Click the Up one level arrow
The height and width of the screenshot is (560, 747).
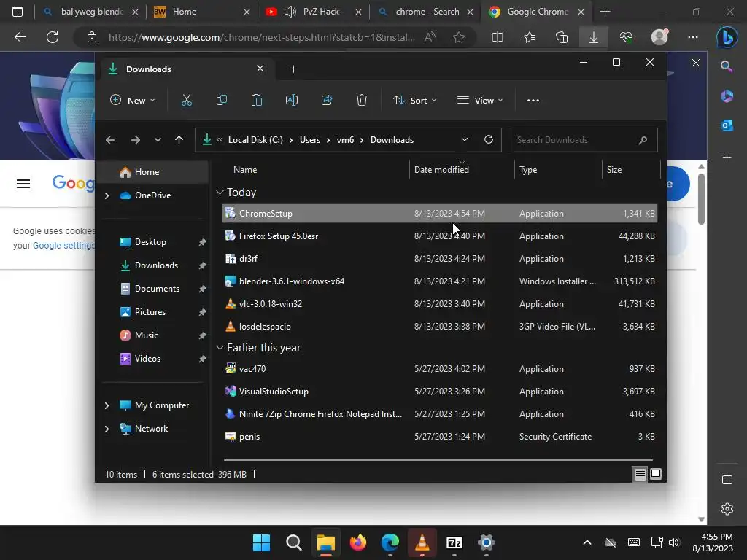pos(179,140)
